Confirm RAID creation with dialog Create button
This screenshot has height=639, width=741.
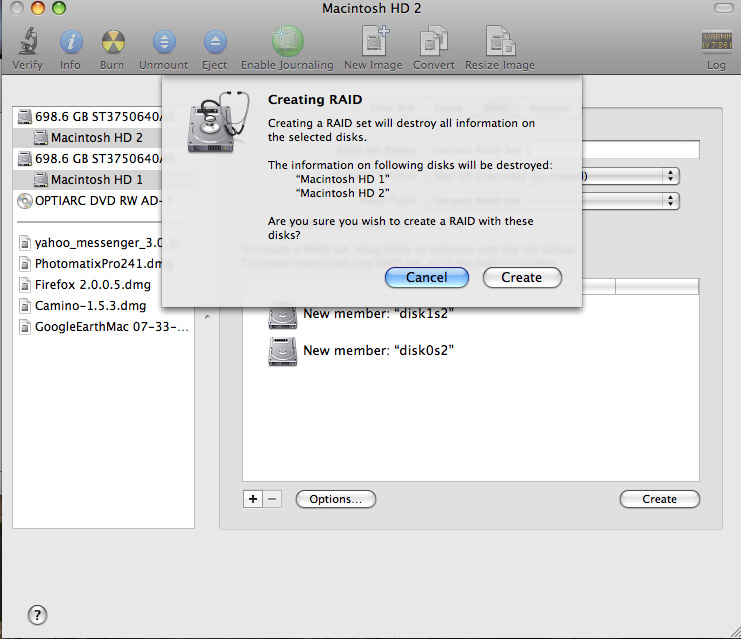[522, 277]
